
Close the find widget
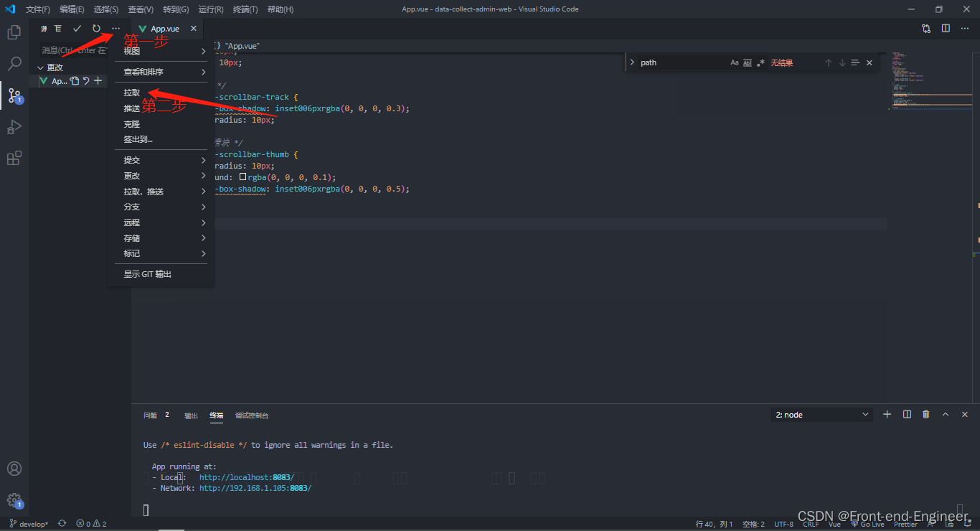click(x=870, y=63)
